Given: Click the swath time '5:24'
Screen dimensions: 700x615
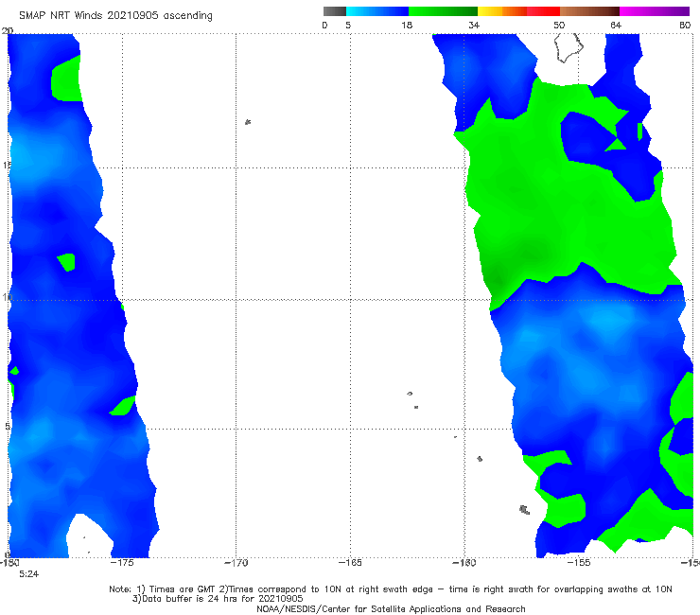Looking at the screenshot, I should 29,574.
